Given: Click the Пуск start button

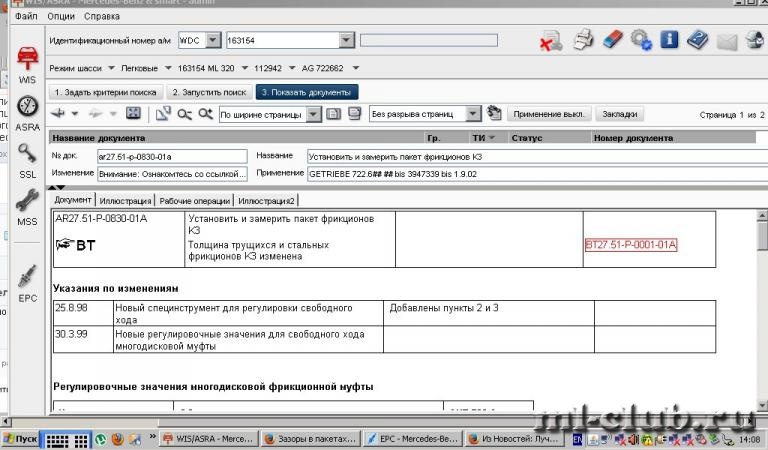Looking at the screenshot, I should pyautogui.click(x=20, y=439).
